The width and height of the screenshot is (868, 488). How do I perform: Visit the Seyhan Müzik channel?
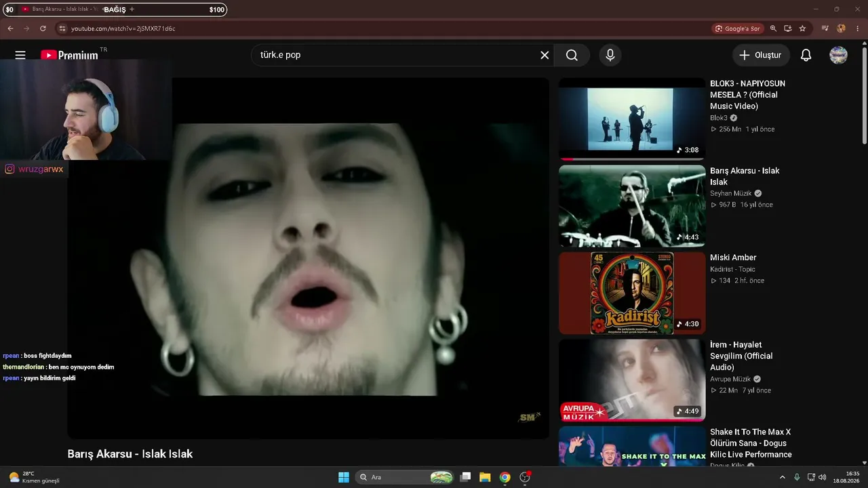731,193
